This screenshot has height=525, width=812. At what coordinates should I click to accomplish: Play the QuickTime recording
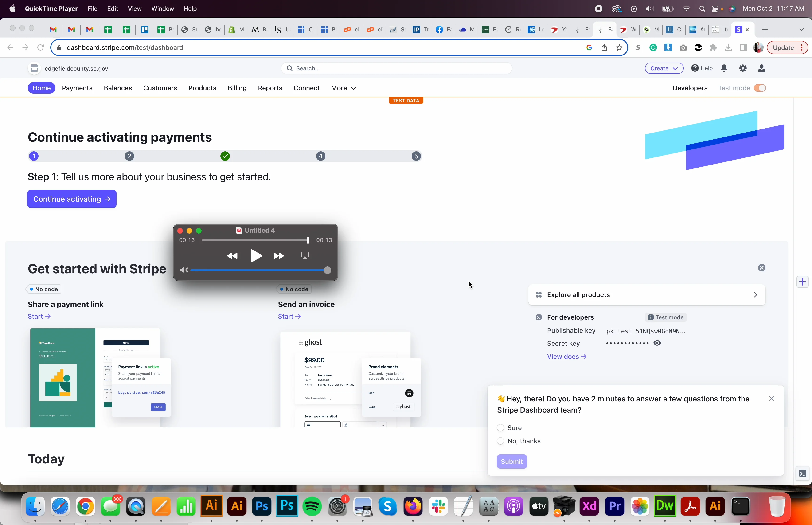(x=256, y=256)
